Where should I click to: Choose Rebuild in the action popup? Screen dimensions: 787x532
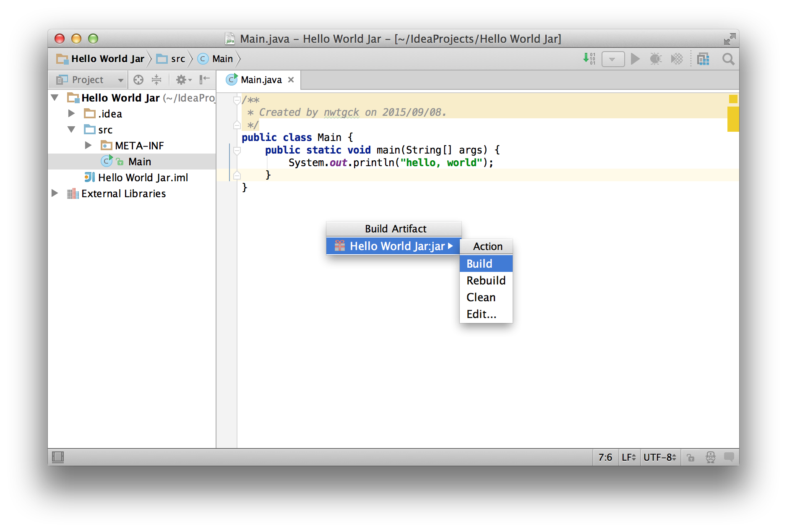[x=486, y=280]
